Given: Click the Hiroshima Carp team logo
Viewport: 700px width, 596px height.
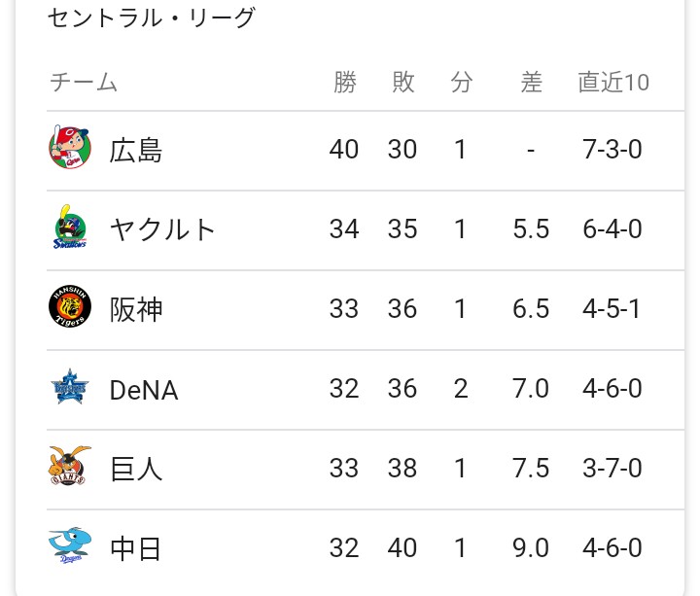Looking at the screenshot, I should coord(70,148).
